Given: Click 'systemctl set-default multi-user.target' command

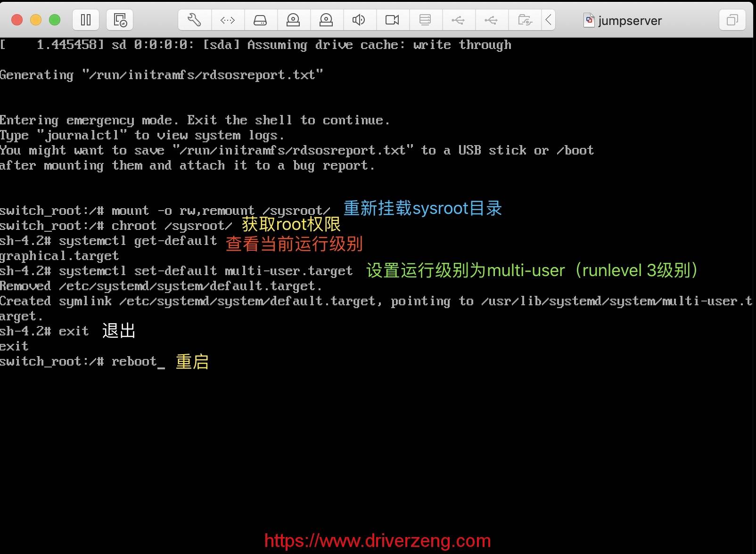Looking at the screenshot, I should 205,271.
